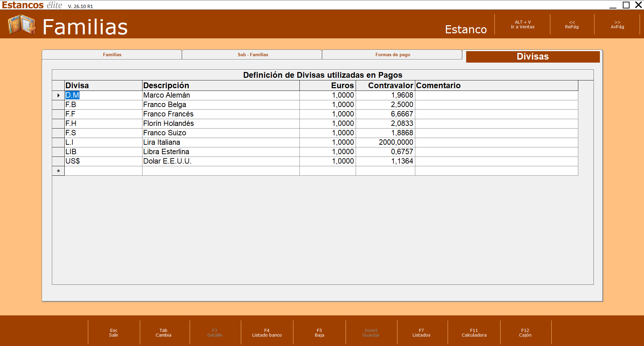Select the US$ divisa cell
Viewport: 644px width, 346px height.
[103, 161]
